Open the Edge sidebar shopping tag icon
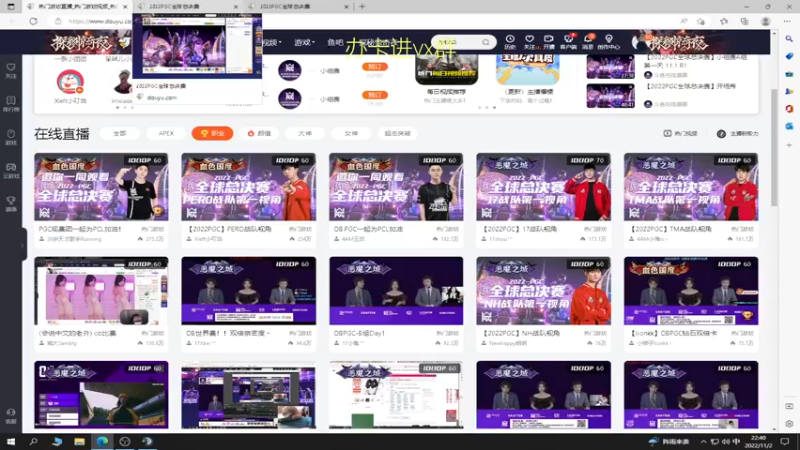800x450 pixels. pos(789,56)
